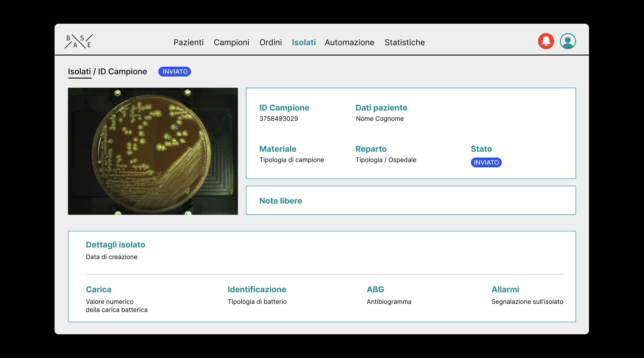Screen dimensions: 644x358
Task: Click the INVIATO badge beside the breadcrumb
Action: point(174,72)
